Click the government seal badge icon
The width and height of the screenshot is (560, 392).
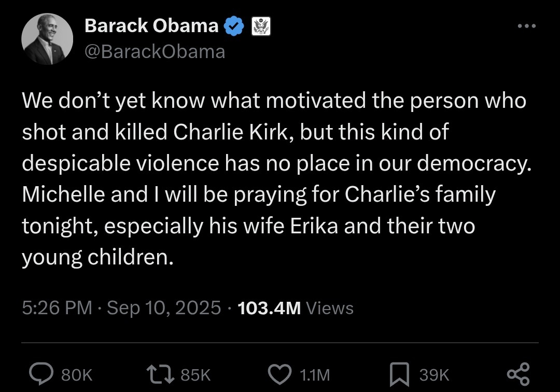click(261, 26)
